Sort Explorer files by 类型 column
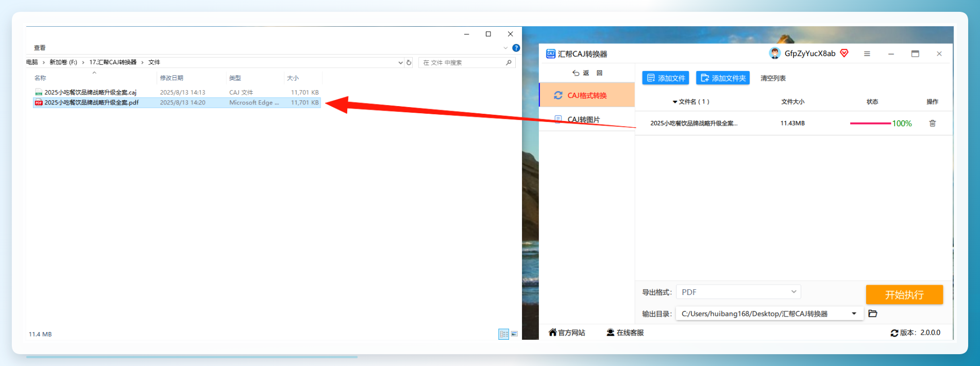The image size is (980, 366). (235, 78)
